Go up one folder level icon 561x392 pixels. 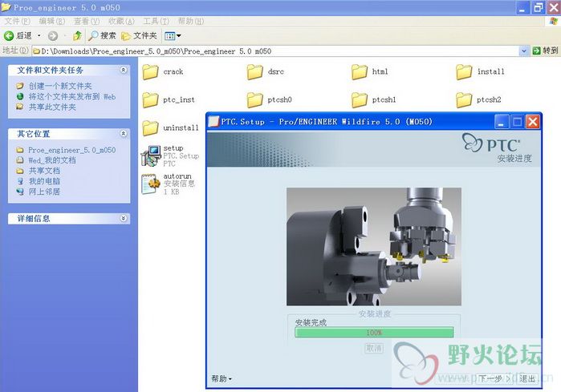click(77, 36)
